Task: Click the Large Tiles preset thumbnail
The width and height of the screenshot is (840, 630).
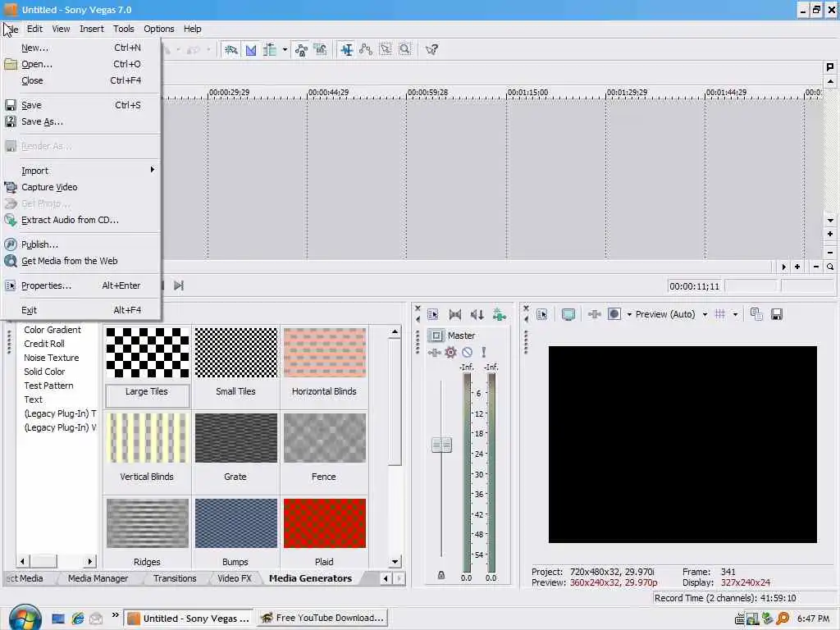Action: 148,353
